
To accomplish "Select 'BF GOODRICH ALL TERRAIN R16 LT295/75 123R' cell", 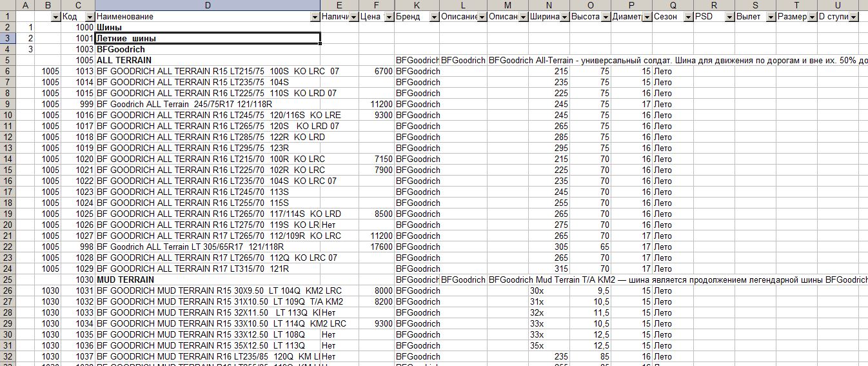I will click(x=208, y=148).
